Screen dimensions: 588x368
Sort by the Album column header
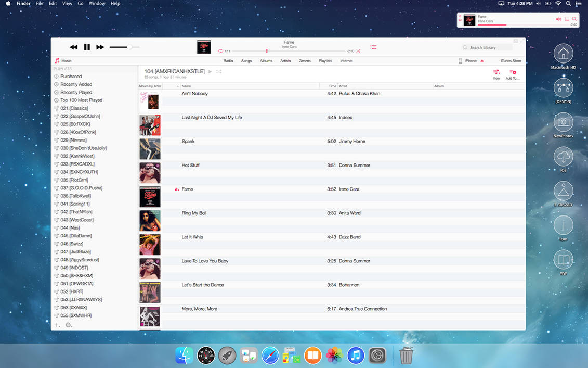(x=479, y=86)
